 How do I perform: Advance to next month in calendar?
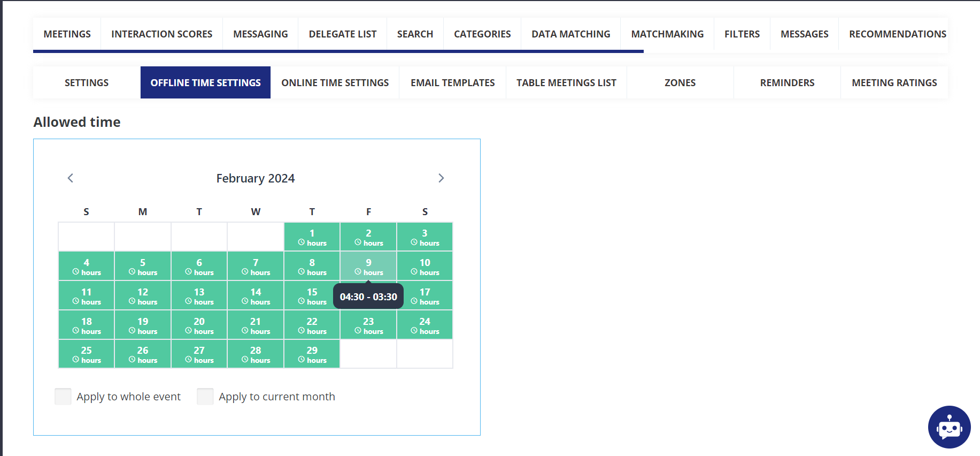tap(441, 178)
